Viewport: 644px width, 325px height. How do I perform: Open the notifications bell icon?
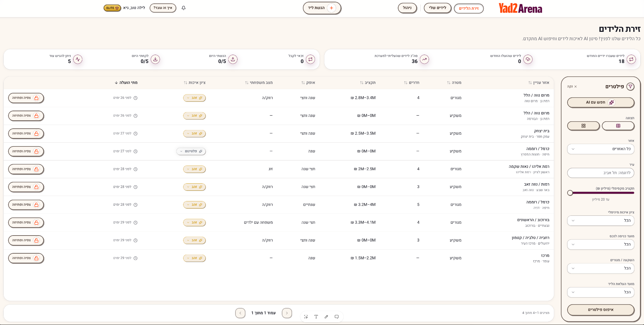click(183, 8)
